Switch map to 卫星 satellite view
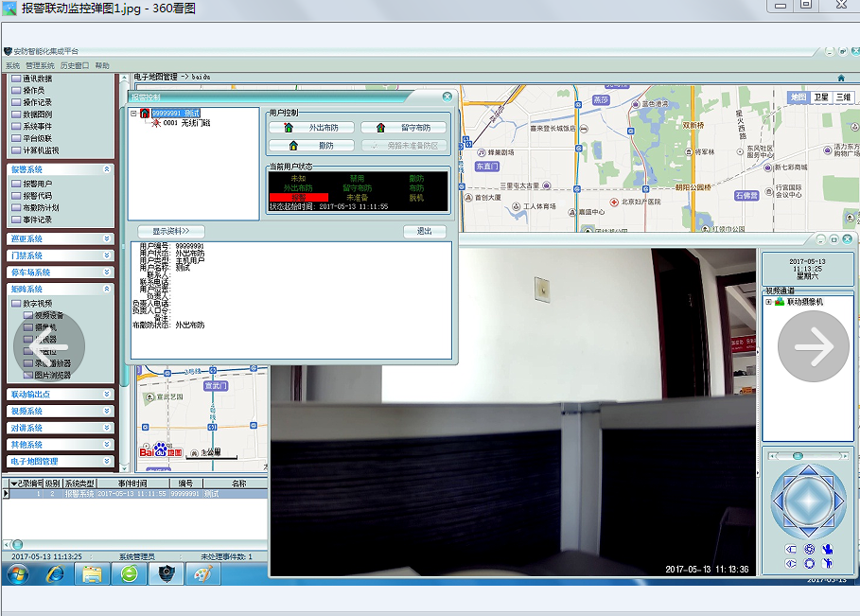 [x=820, y=97]
